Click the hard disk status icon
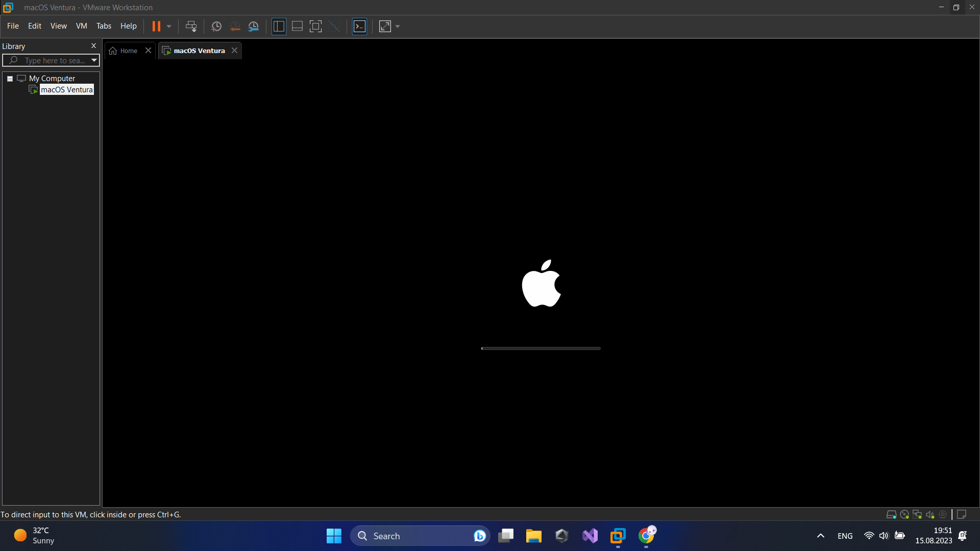Image resolution: width=980 pixels, height=551 pixels. [891, 515]
